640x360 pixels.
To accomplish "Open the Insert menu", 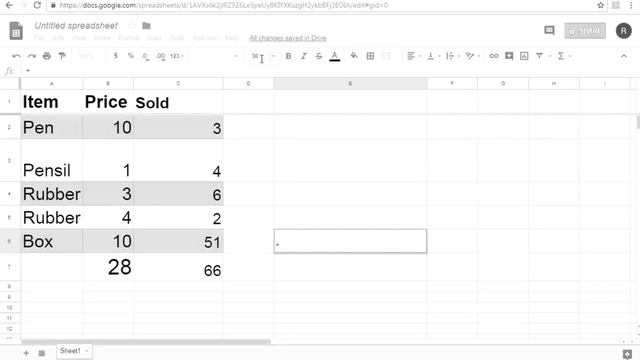I will [102, 38].
